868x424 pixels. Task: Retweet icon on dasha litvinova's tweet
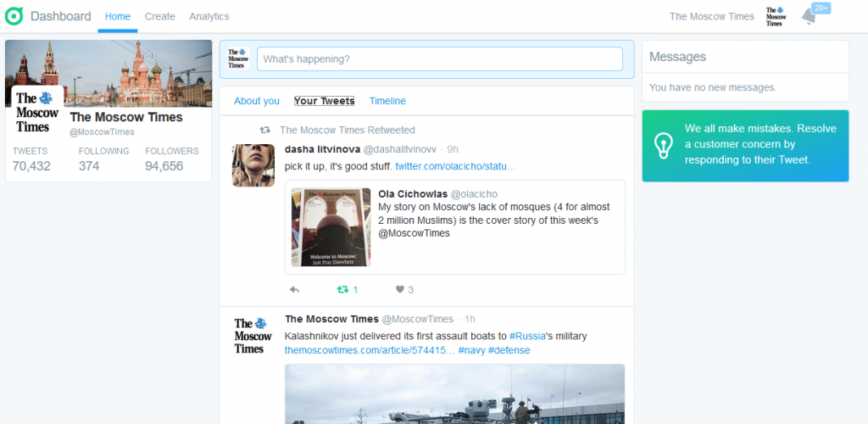click(x=342, y=289)
